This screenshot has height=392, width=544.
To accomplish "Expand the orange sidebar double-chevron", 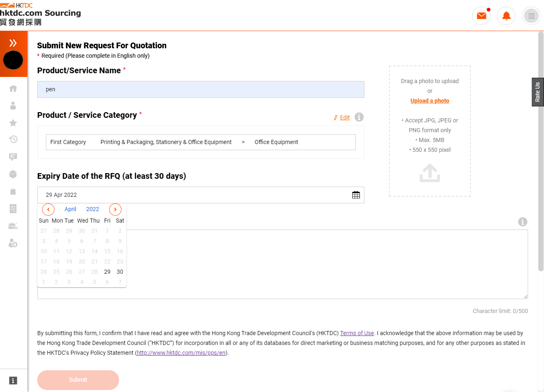I will click(x=13, y=43).
